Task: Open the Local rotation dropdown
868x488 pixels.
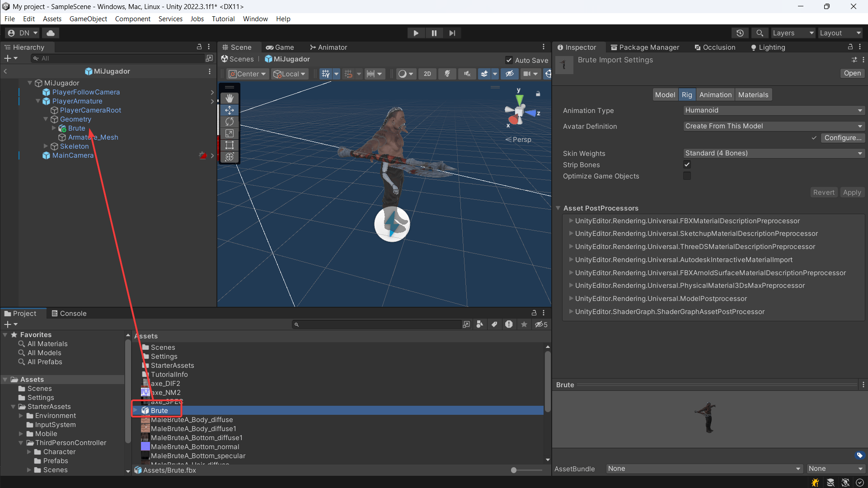Action: pyautogui.click(x=290, y=74)
